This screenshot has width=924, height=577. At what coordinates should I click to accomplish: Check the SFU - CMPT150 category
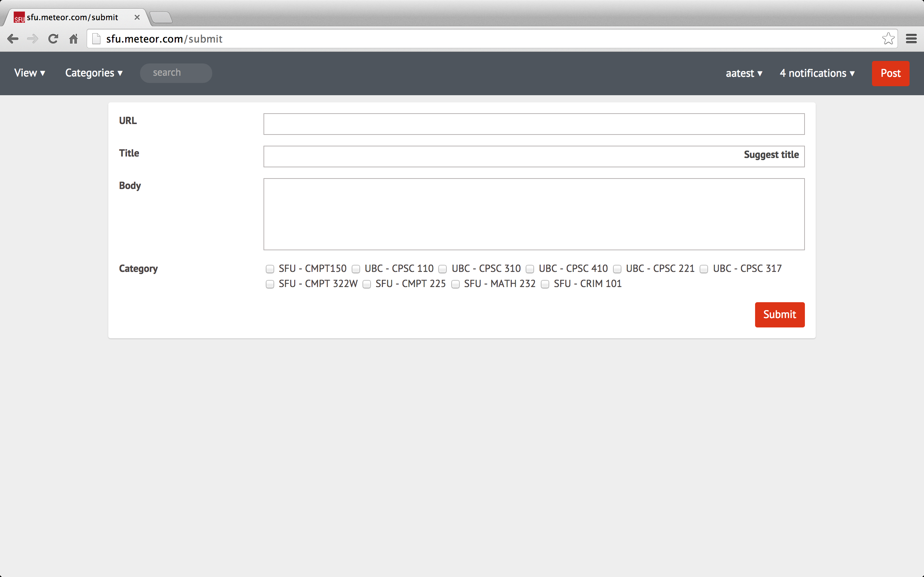[x=270, y=269]
